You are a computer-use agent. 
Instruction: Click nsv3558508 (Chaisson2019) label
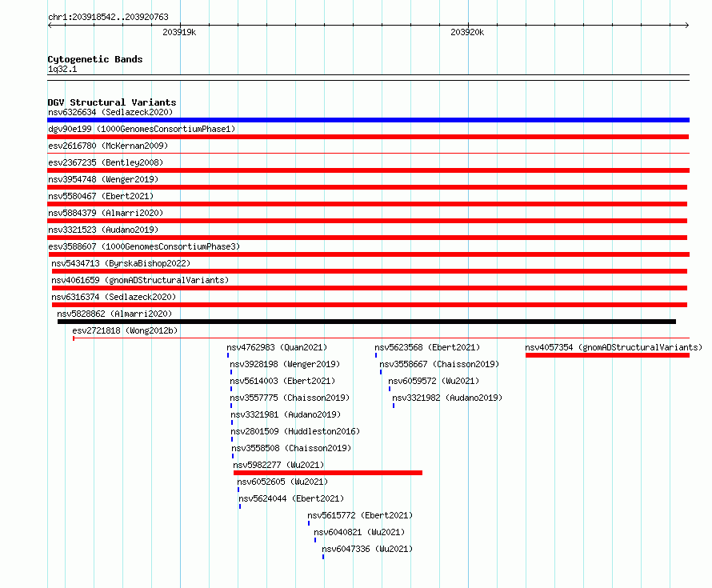(291, 448)
